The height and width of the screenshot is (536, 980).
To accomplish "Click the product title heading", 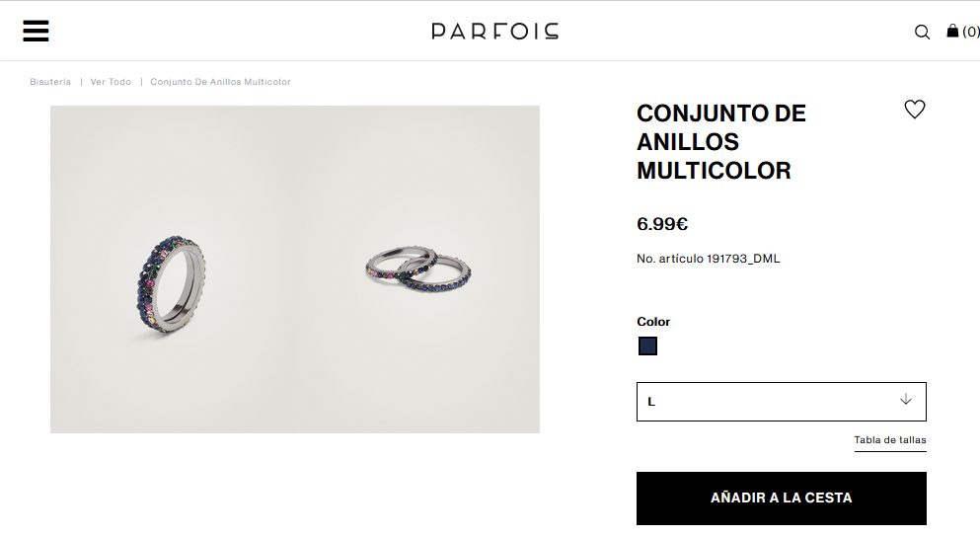I will tap(721, 142).
